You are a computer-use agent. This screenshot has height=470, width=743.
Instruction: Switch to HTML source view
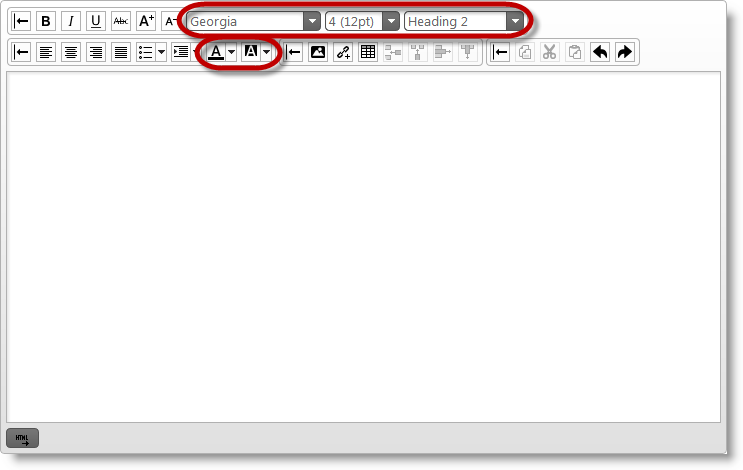point(22,437)
